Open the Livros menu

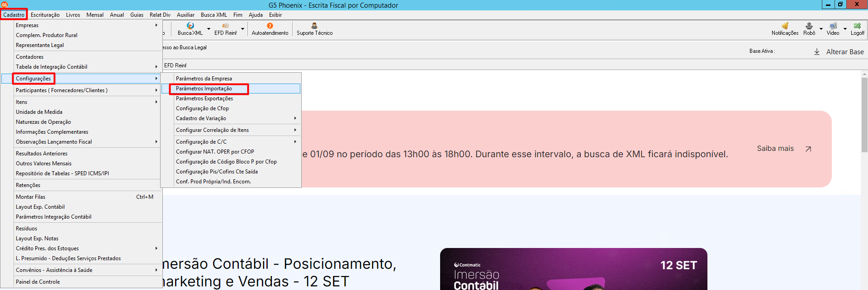coord(73,15)
